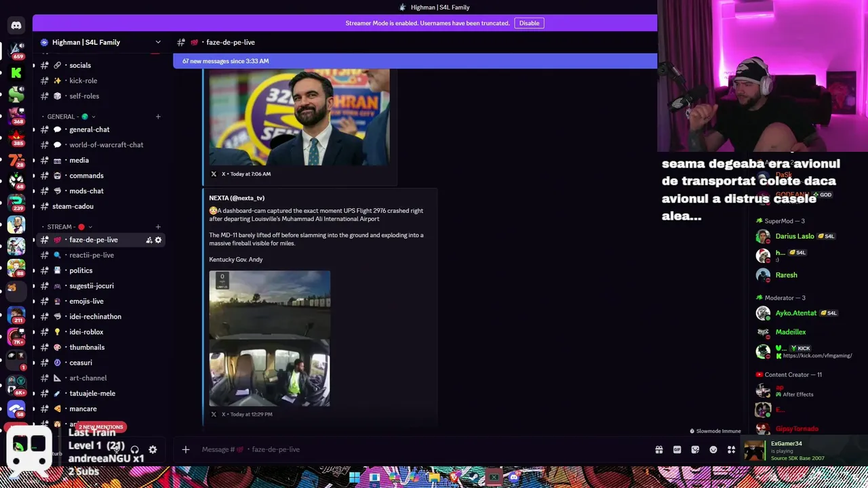Image resolution: width=868 pixels, height=488 pixels.
Task: Open the emoji picker
Action: [713, 449]
